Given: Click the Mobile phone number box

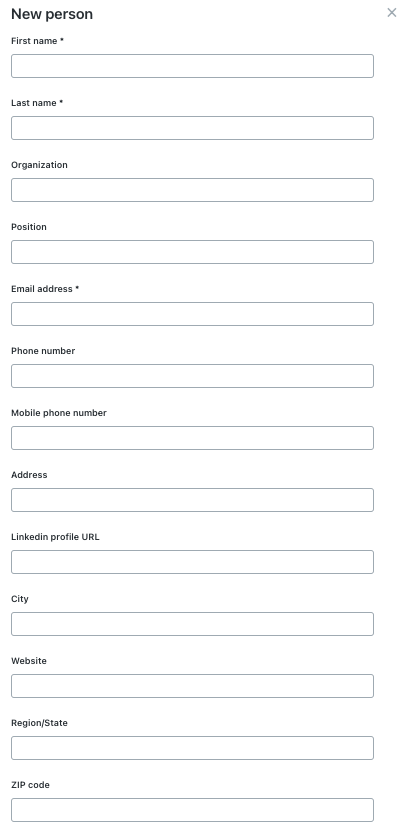Looking at the screenshot, I should point(192,438).
